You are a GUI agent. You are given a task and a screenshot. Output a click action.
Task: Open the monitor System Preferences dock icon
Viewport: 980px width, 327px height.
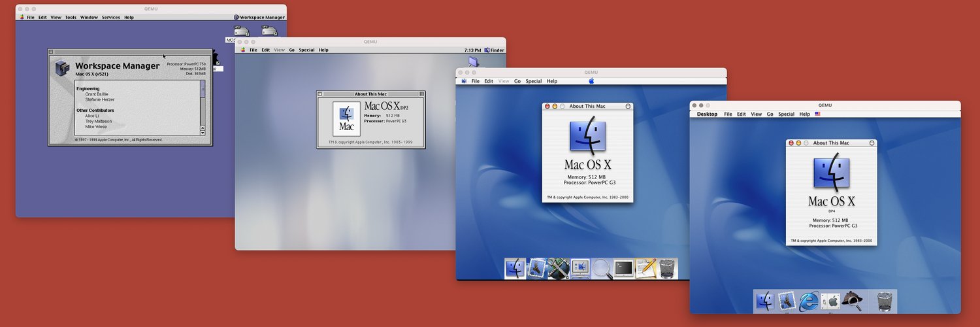coord(580,268)
